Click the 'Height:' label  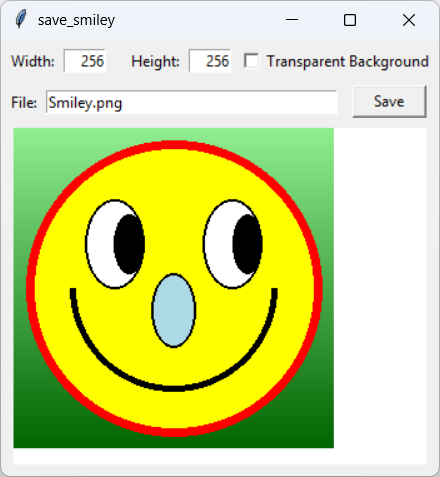(155, 61)
